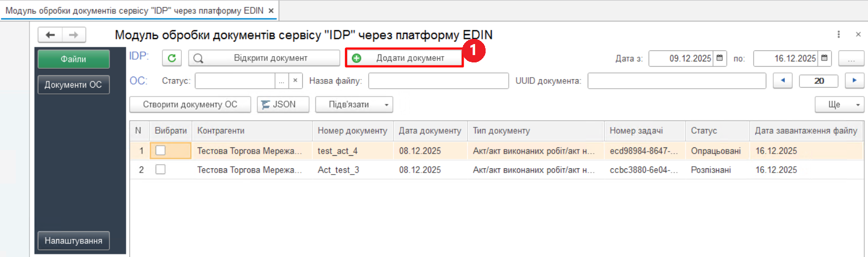Click the Створити документу ОС button

pyautogui.click(x=190, y=104)
